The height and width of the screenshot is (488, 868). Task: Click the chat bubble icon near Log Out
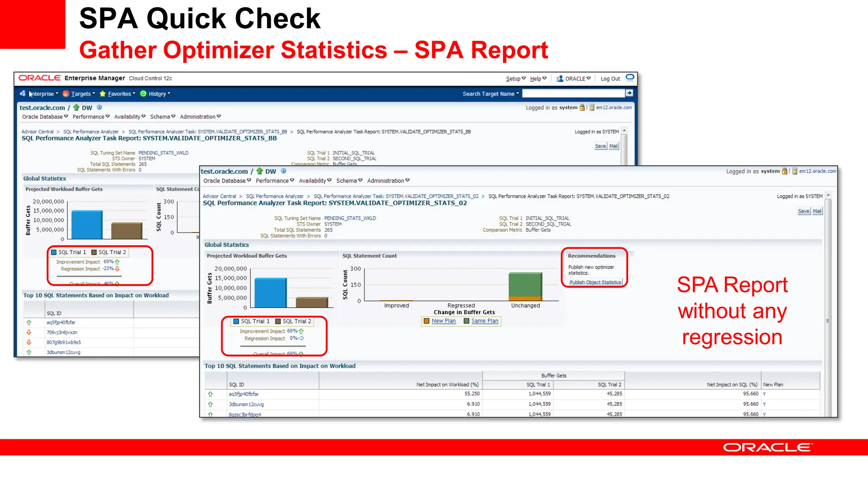coord(630,78)
